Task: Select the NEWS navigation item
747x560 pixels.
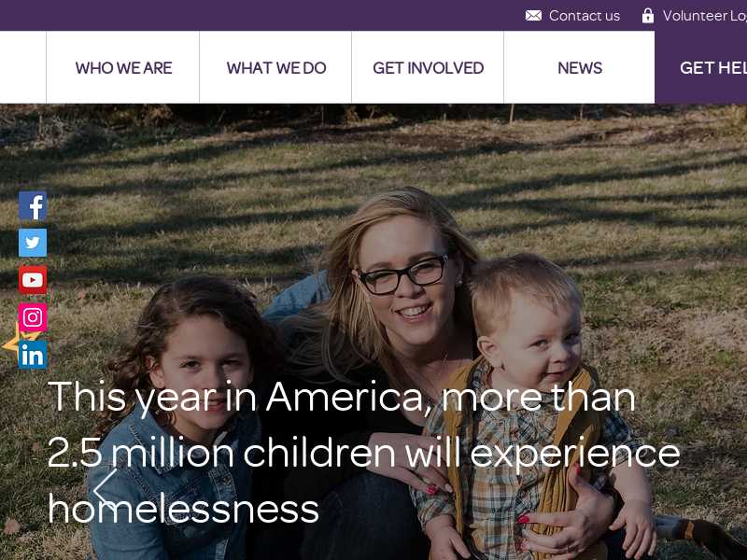Action: [x=579, y=67]
